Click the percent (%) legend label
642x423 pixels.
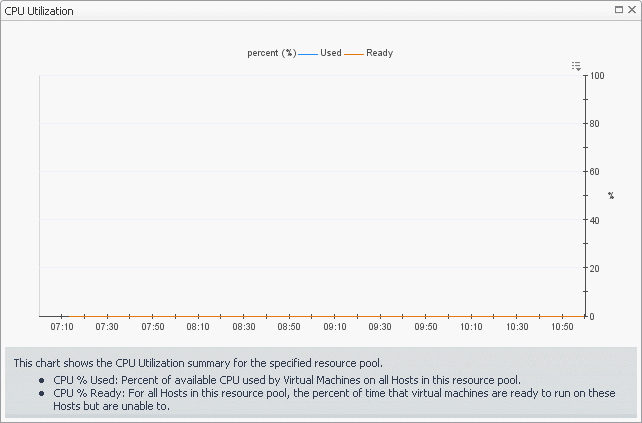pos(271,53)
